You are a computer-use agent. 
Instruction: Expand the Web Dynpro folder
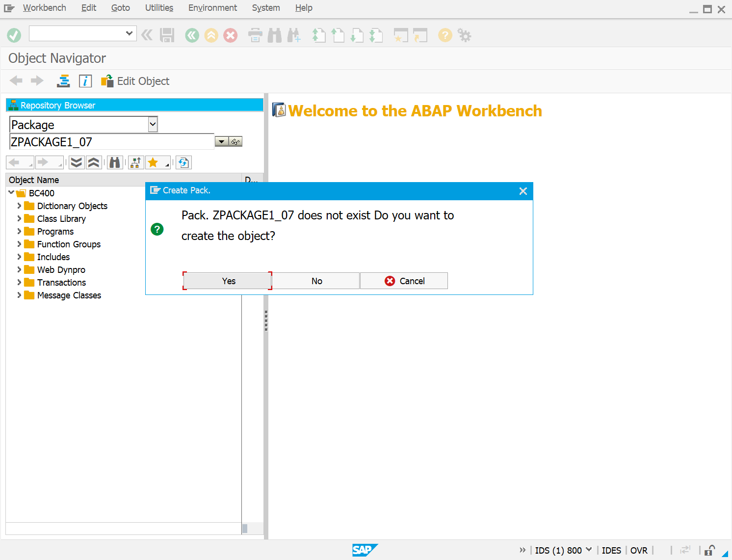coord(19,269)
